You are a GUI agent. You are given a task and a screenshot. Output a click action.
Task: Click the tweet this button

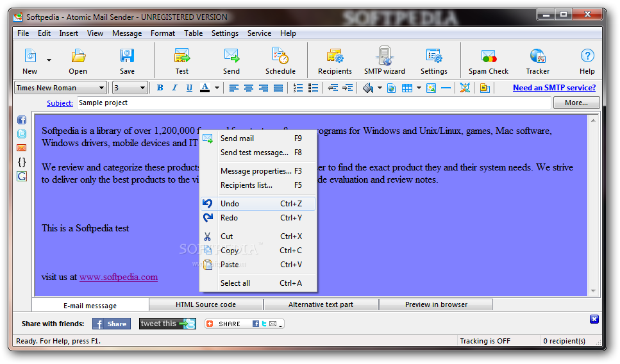[x=167, y=324]
